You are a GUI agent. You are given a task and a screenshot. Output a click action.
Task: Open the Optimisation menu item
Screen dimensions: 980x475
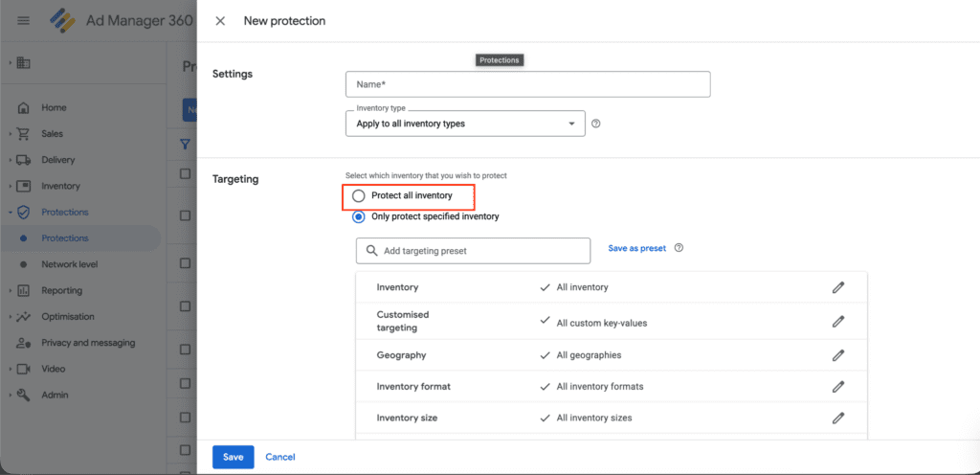(68, 317)
